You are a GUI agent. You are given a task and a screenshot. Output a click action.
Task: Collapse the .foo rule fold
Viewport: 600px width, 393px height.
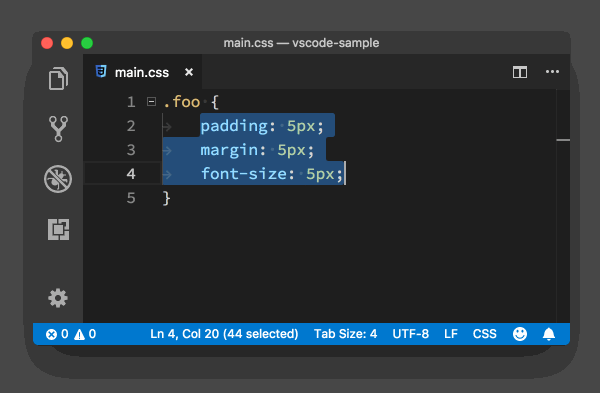point(152,102)
